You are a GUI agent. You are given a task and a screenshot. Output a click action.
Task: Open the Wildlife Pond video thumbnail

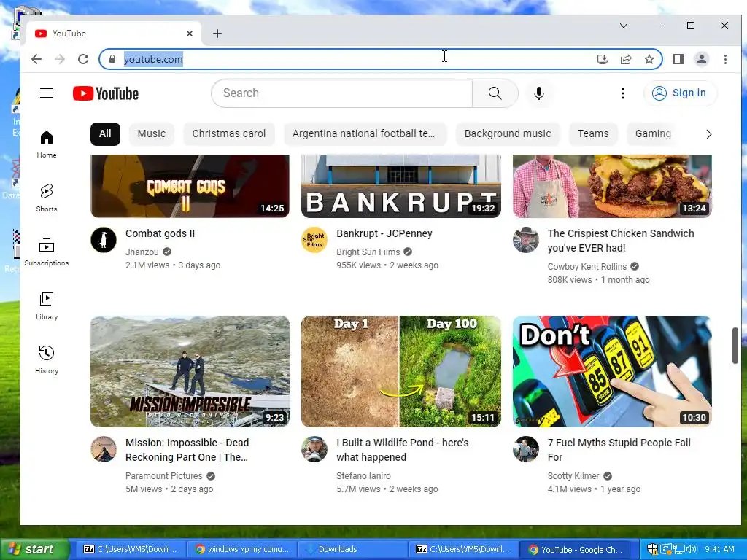click(x=401, y=371)
